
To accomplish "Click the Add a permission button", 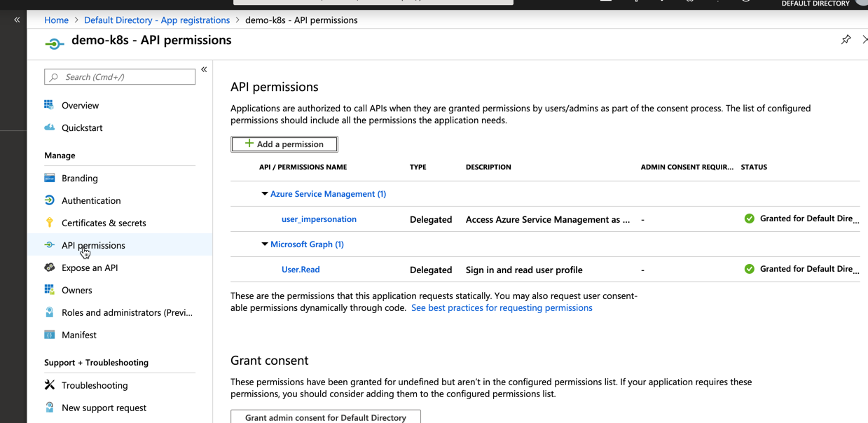I will pos(284,144).
